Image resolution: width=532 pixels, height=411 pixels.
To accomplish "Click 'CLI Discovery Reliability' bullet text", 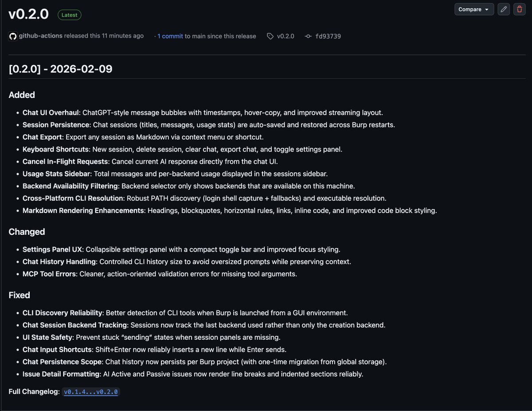I will pyautogui.click(x=63, y=313).
